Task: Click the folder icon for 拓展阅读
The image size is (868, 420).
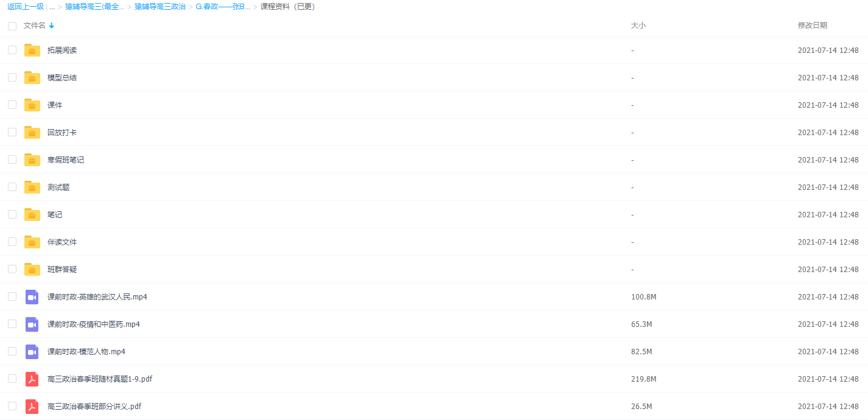Action: [x=32, y=51]
